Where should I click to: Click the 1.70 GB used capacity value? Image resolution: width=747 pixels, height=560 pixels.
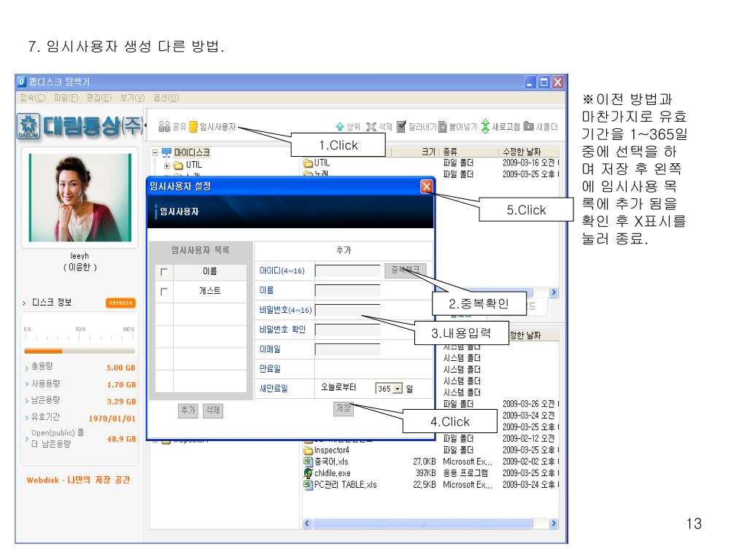pyautogui.click(x=122, y=385)
